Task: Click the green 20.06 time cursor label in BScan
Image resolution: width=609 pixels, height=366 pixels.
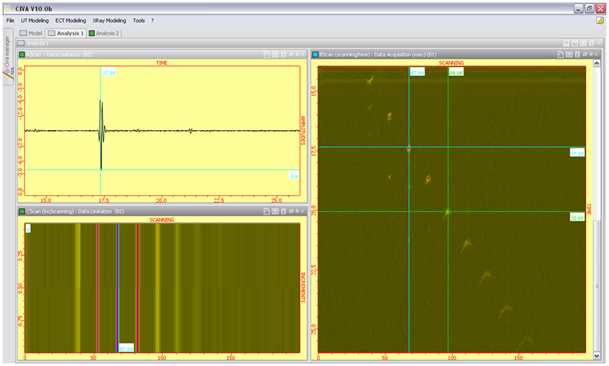Action: click(577, 218)
